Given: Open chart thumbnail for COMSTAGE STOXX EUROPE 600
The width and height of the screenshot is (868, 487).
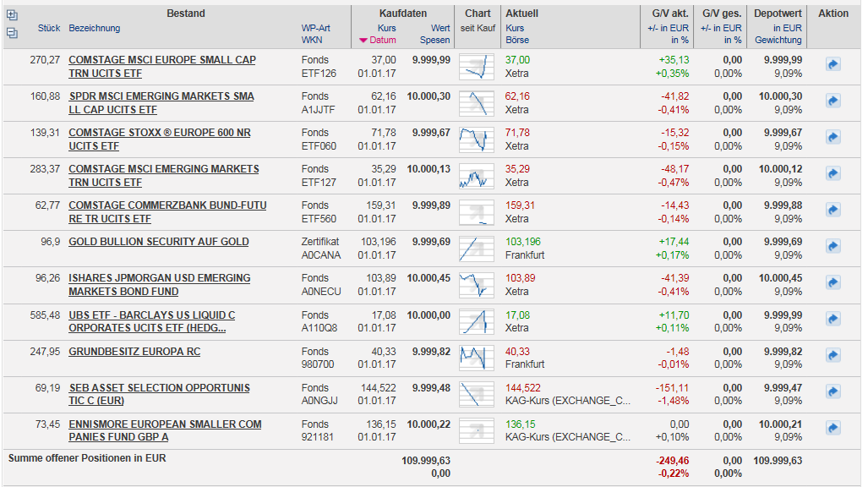Looking at the screenshot, I should pos(477,139).
